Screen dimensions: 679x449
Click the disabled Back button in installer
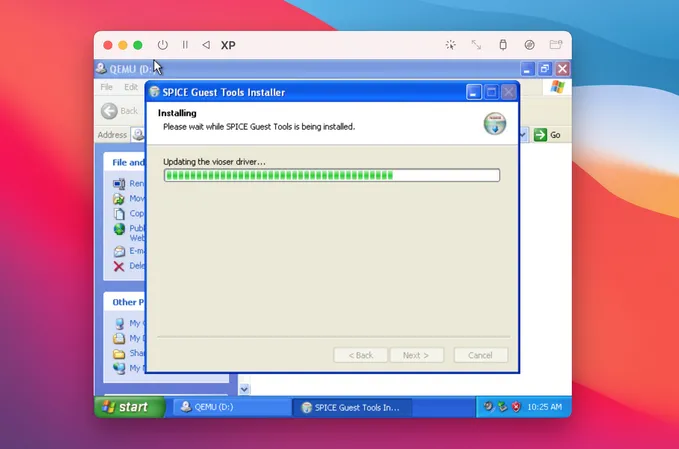[360, 355]
